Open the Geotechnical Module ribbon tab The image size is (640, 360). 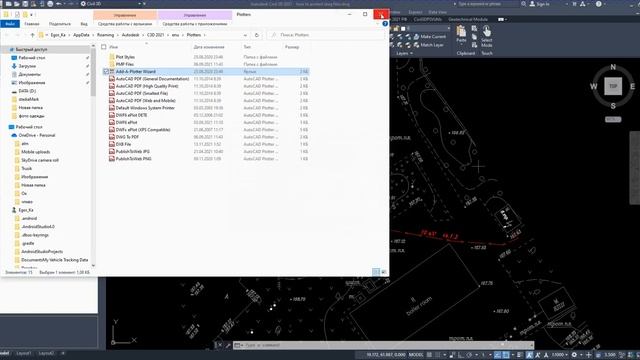coord(468,19)
